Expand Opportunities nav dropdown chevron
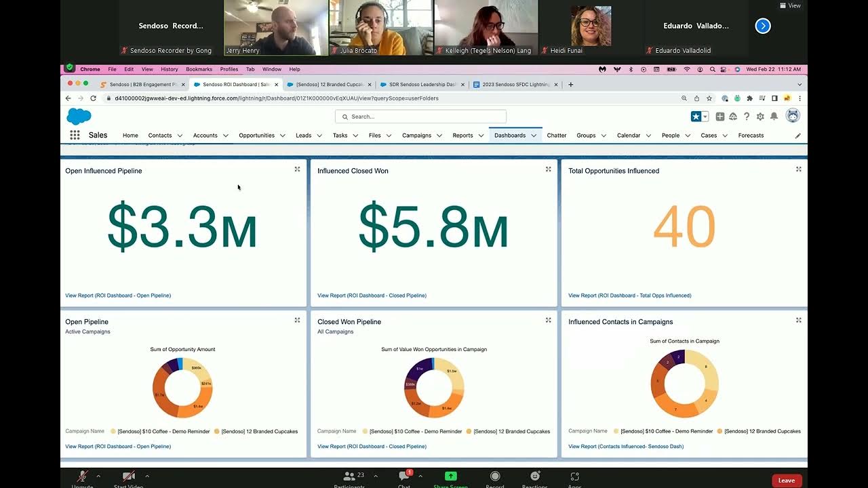 pyautogui.click(x=282, y=136)
